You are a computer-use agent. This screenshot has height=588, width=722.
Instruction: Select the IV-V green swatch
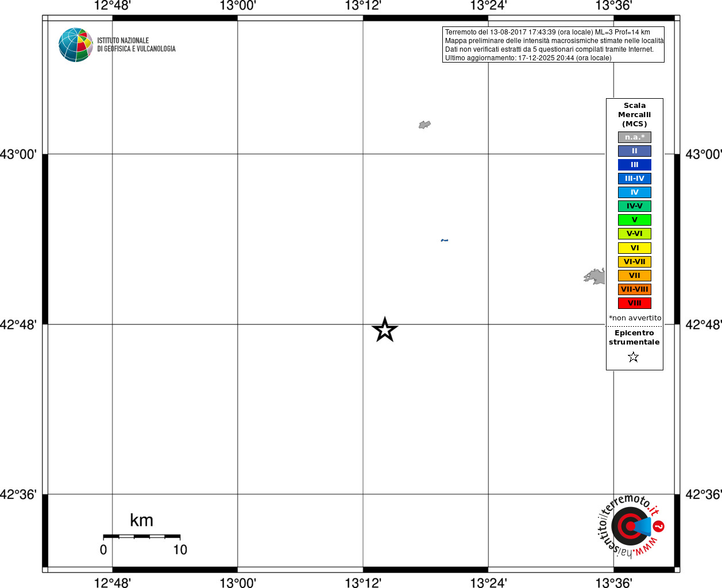tap(635, 206)
